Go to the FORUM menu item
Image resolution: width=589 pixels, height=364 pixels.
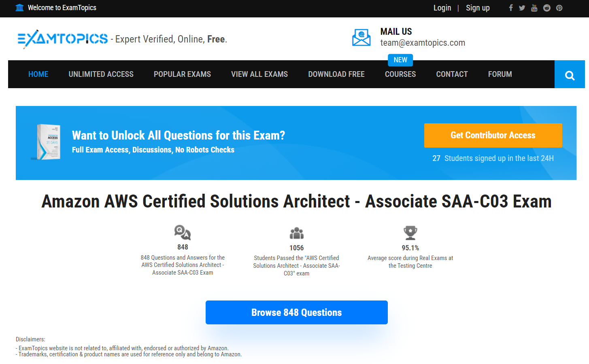500,74
